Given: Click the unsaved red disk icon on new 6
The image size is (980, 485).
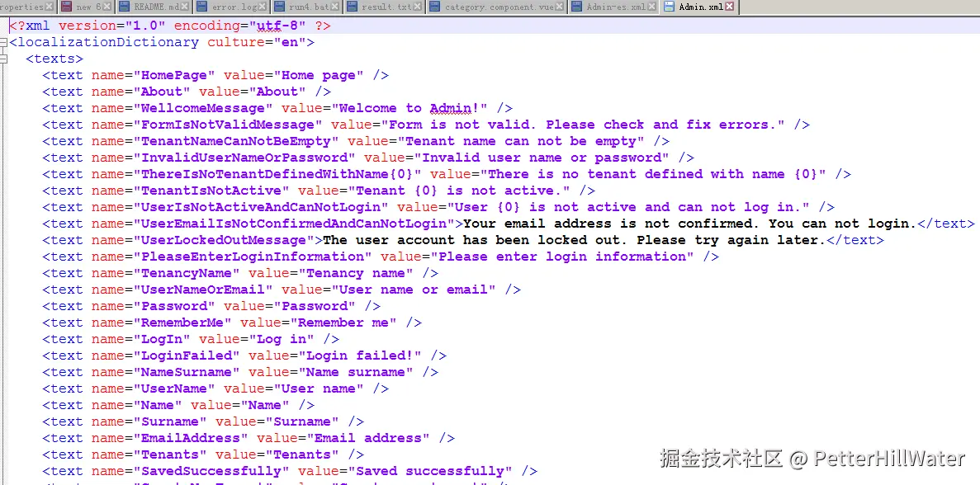Looking at the screenshot, I should (65, 7).
